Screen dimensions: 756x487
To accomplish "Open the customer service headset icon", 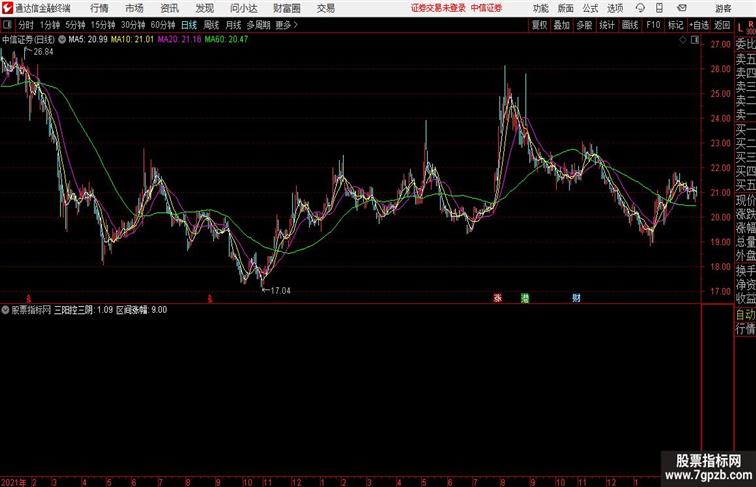I will [x=640, y=8].
